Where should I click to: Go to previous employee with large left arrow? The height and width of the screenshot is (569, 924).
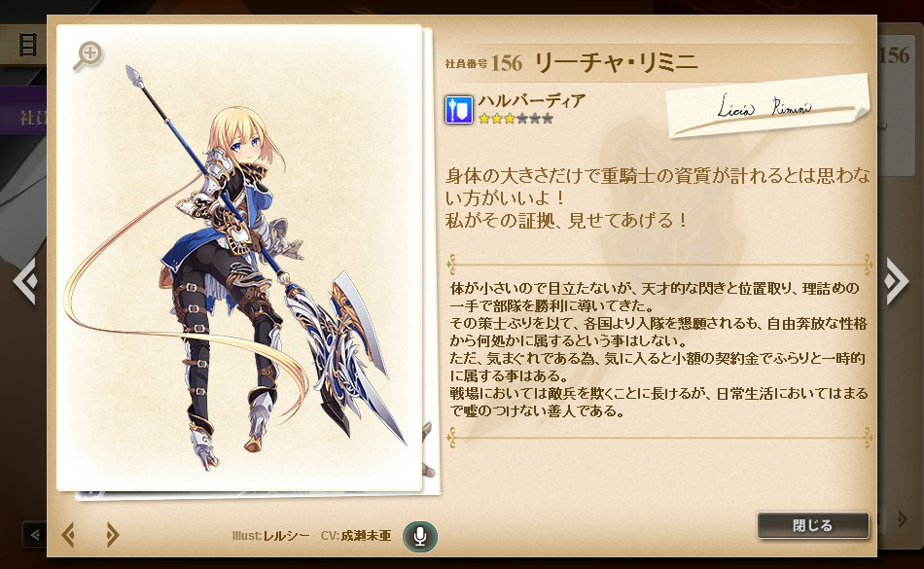25,281
